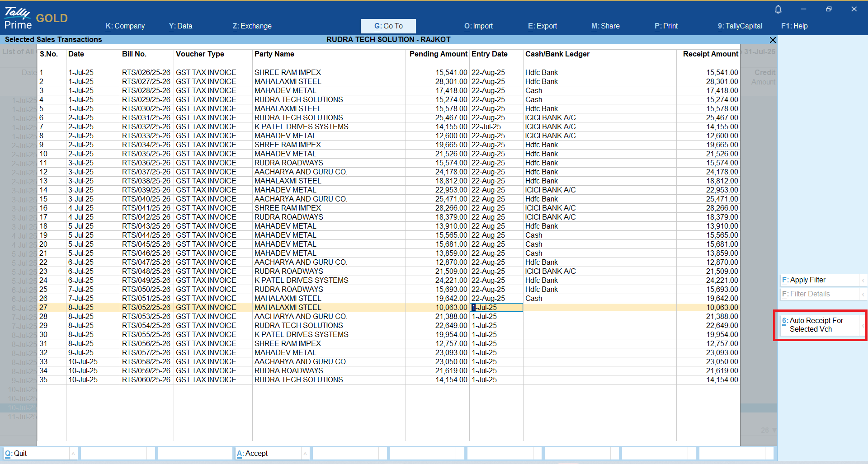Open the Go To search box

[x=388, y=26]
